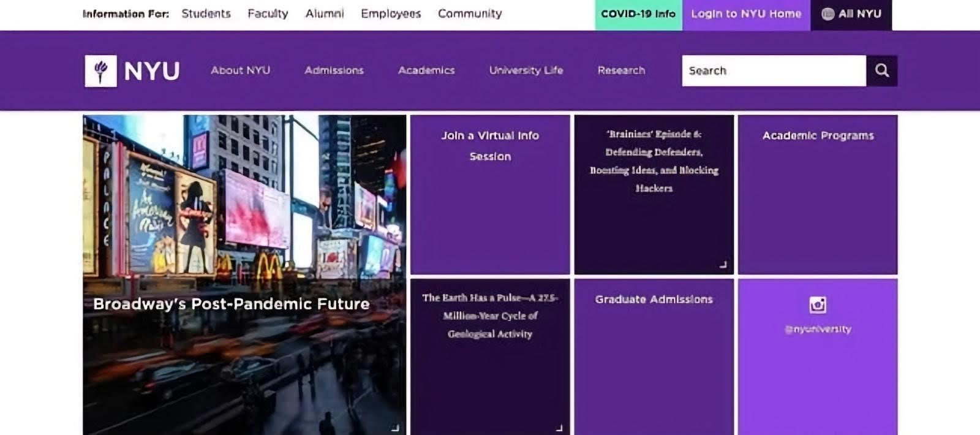
Task: Click the NYU torch logo icon
Action: click(100, 71)
